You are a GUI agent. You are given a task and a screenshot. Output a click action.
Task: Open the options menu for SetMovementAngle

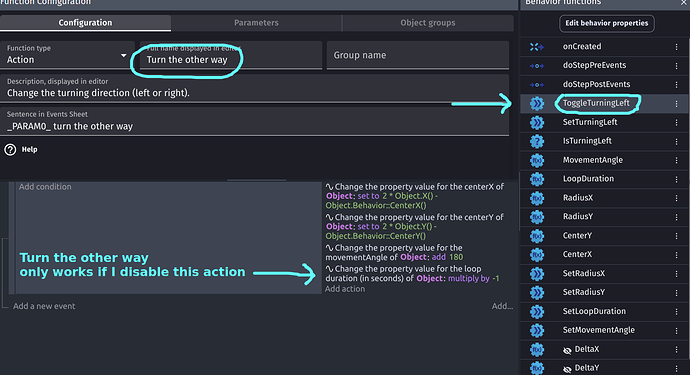click(676, 331)
